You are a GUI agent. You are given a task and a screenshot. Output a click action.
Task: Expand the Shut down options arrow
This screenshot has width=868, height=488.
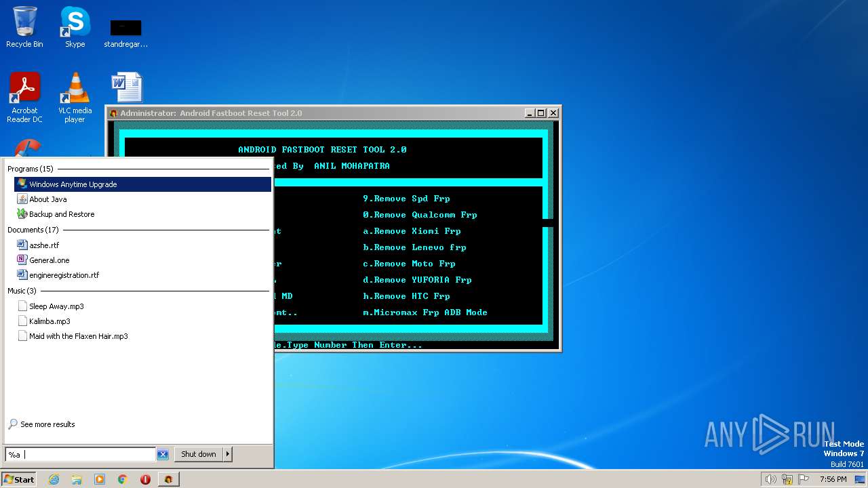click(x=228, y=454)
